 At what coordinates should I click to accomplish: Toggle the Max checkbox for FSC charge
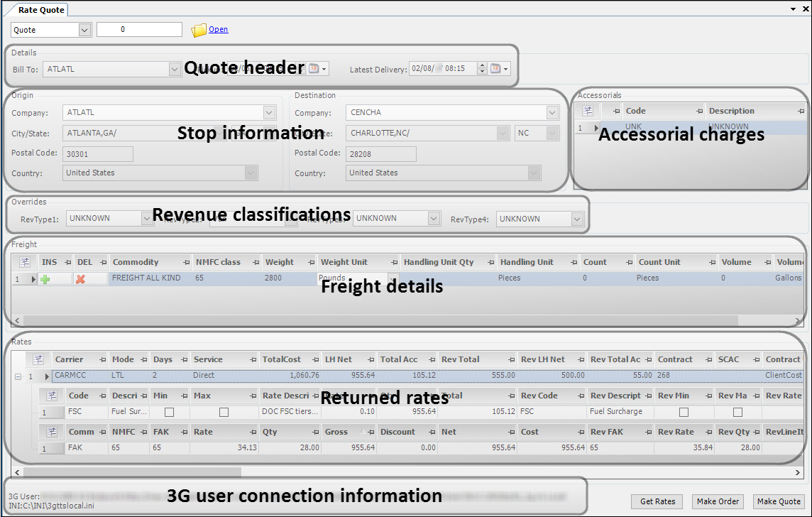pyautogui.click(x=224, y=412)
